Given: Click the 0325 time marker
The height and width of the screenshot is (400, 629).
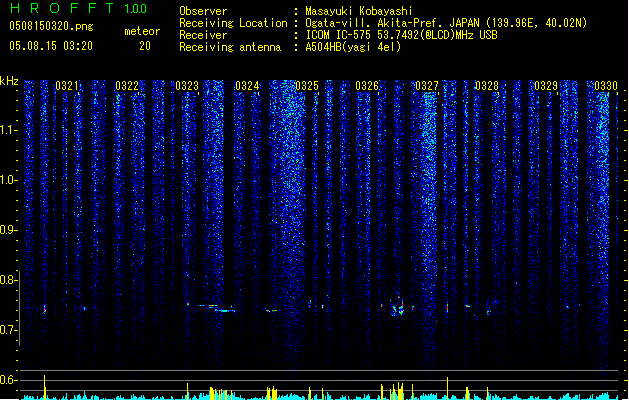Looking at the screenshot, I should tap(307, 86).
